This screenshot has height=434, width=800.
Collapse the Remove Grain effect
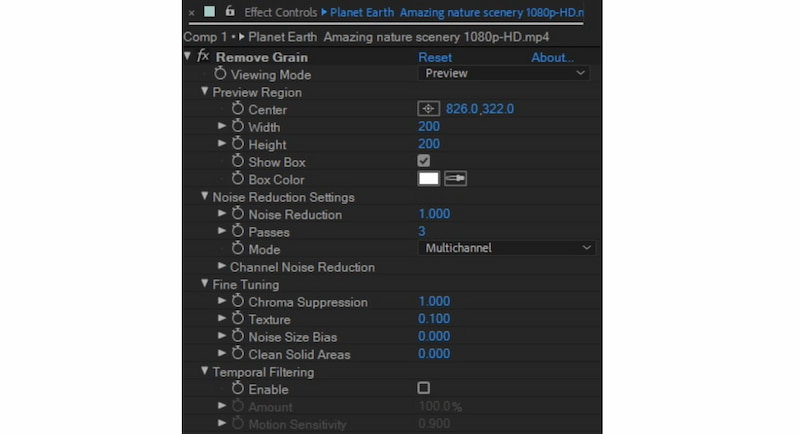(x=188, y=56)
